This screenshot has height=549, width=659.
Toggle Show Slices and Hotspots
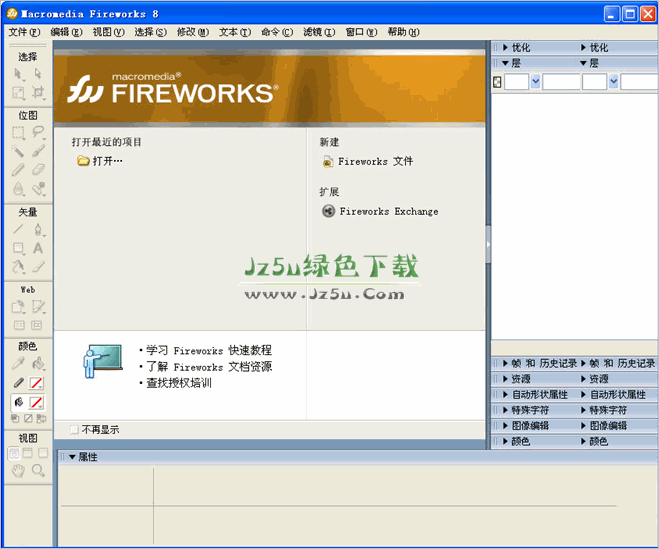[x=37, y=325]
